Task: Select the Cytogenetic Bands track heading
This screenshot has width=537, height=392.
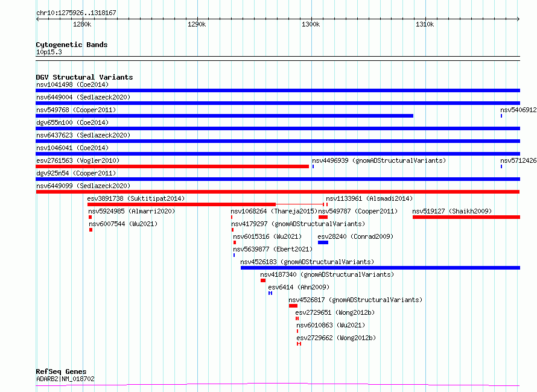Action: coord(72,45)
